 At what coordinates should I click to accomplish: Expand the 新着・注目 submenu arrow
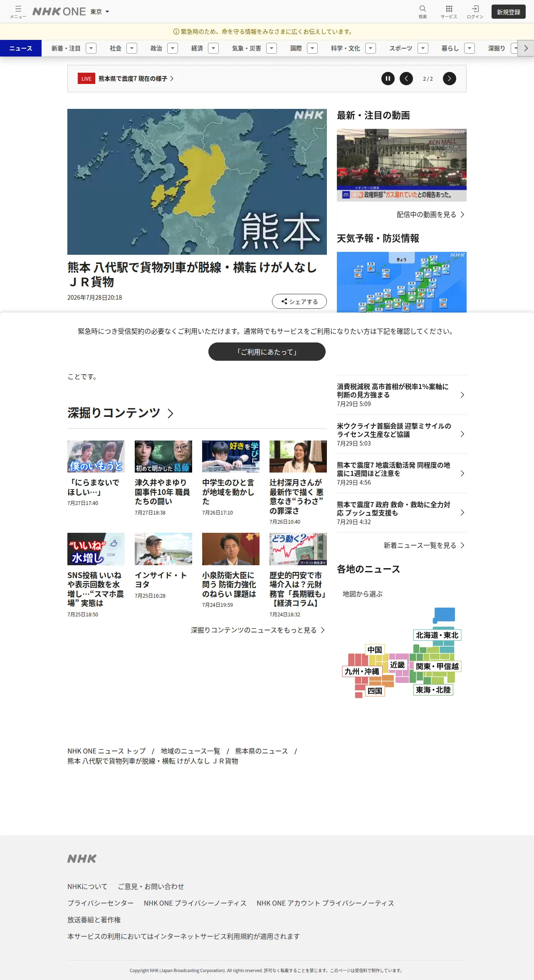coord(91,48)
